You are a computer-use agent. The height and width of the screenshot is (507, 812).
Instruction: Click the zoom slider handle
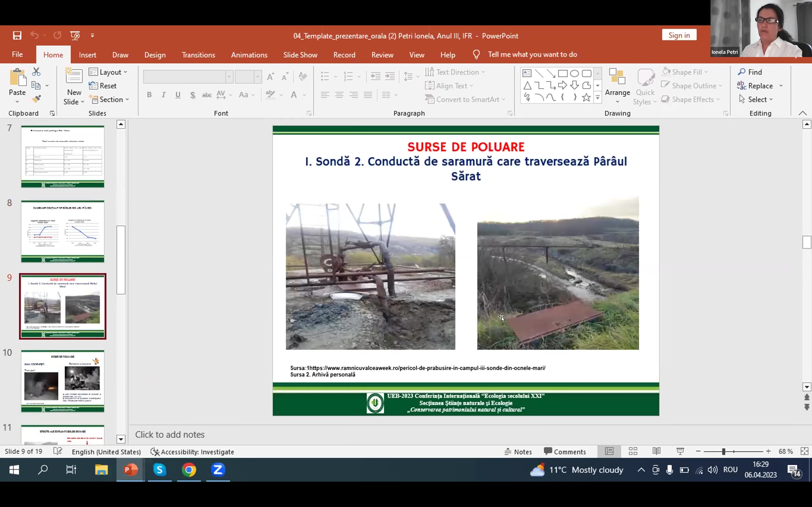click(x=724, y=452)
